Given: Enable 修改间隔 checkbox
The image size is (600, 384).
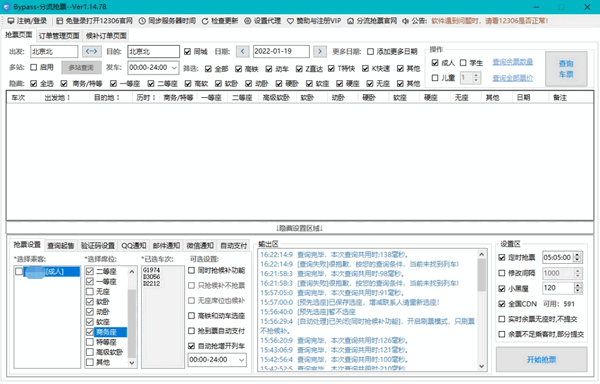Looking at the screenshot, I should [502, 273].
